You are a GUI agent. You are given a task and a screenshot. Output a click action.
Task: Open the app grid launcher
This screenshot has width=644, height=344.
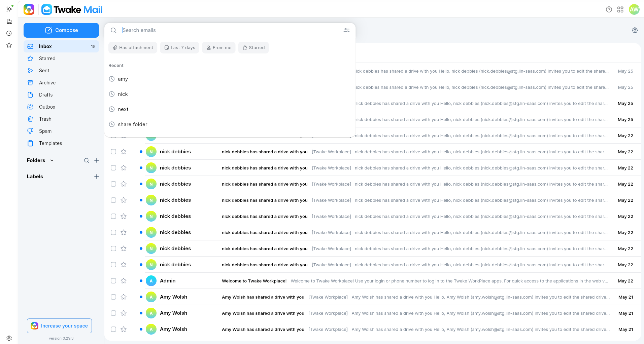tap(620, 9)
